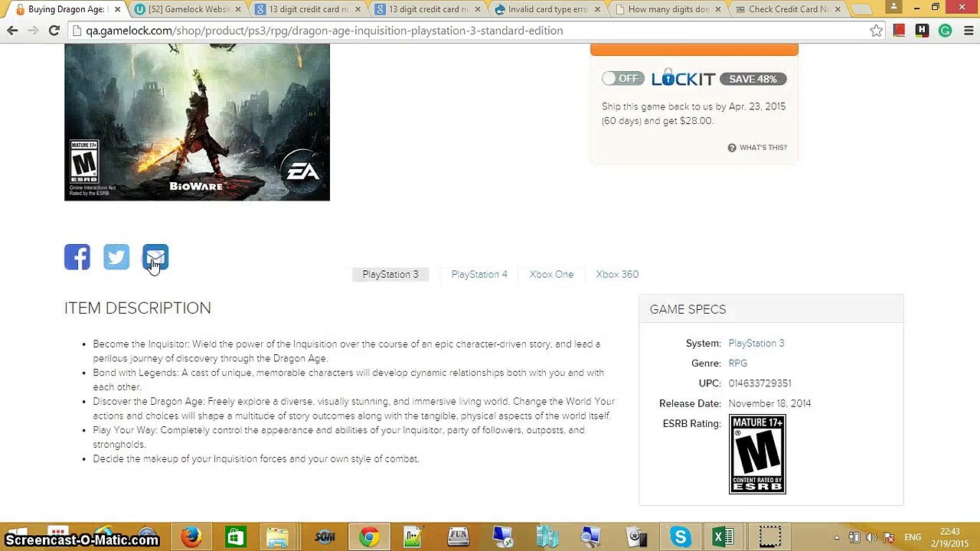The height and width of the screenshot is (551, 980).
Task: Switch to Invalid card type error tab
Action: point(547,9)
